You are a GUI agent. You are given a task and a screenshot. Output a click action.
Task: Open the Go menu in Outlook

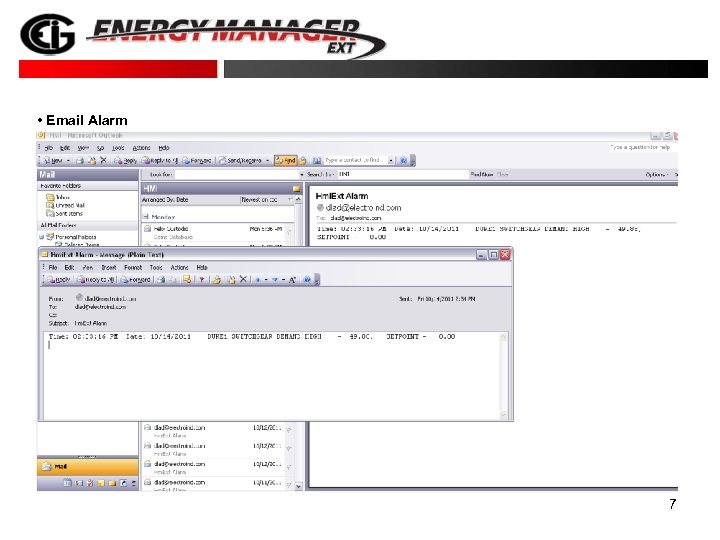click(101, 148)
